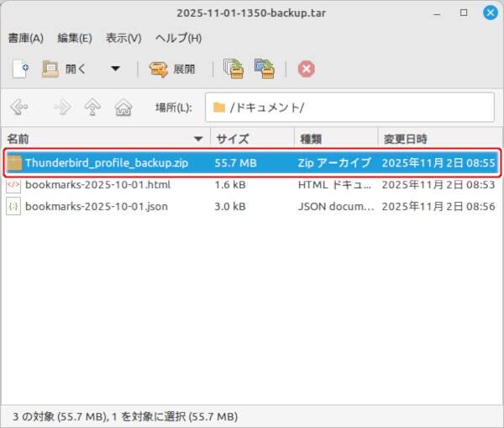Select bookmarks-2025-10-01.html file

coord(97,184)
